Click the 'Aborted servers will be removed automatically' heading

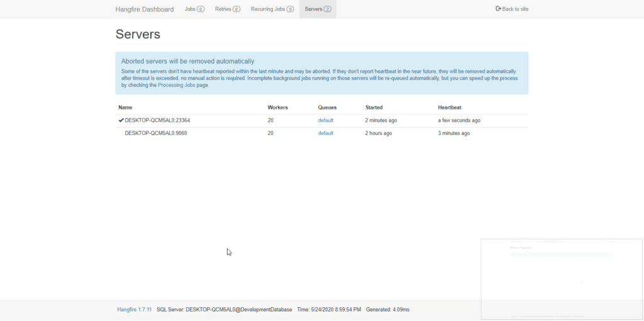click(187, 62)
